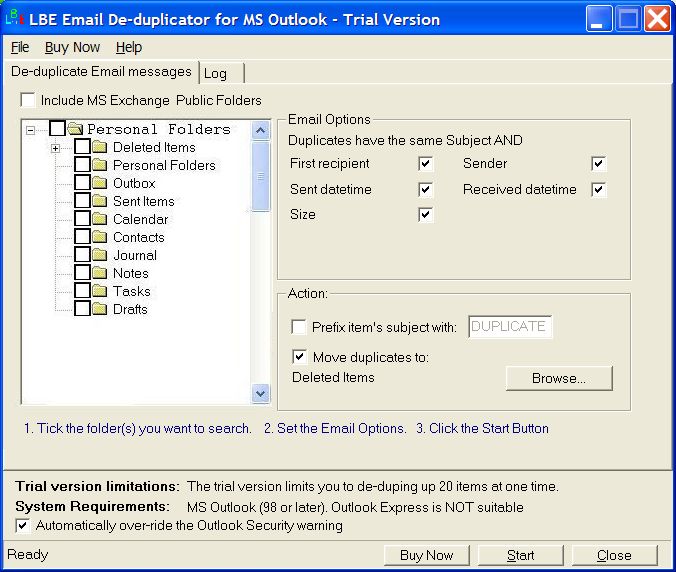Click the Notes folder icon
Screen dimensions: 676x572
click(100, 273)
